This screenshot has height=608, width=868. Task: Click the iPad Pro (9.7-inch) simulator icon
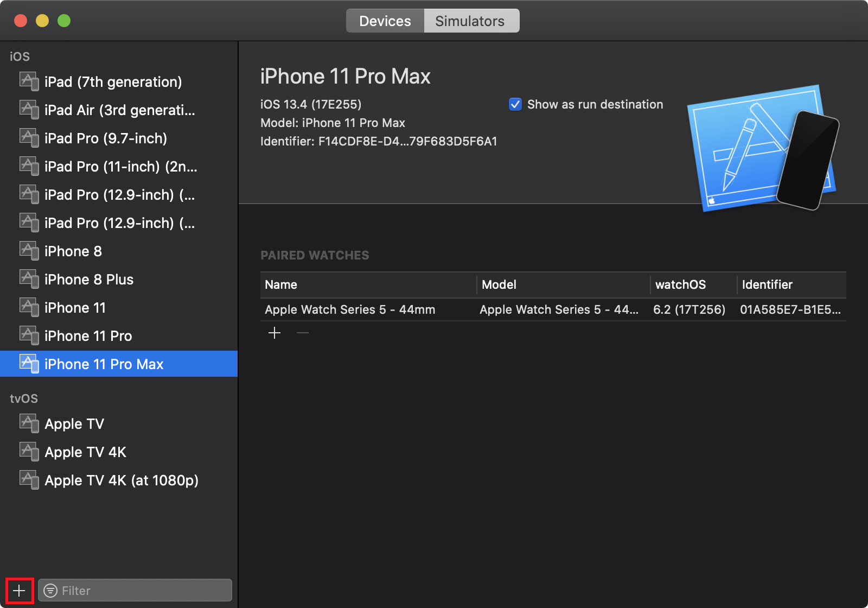tap(29, 138)
